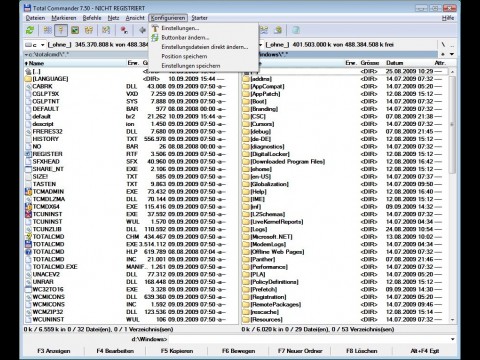The image size is (480, 360).
Task: Click the F7 Neuer Ordner button
Action: click(x=300, y=351)
